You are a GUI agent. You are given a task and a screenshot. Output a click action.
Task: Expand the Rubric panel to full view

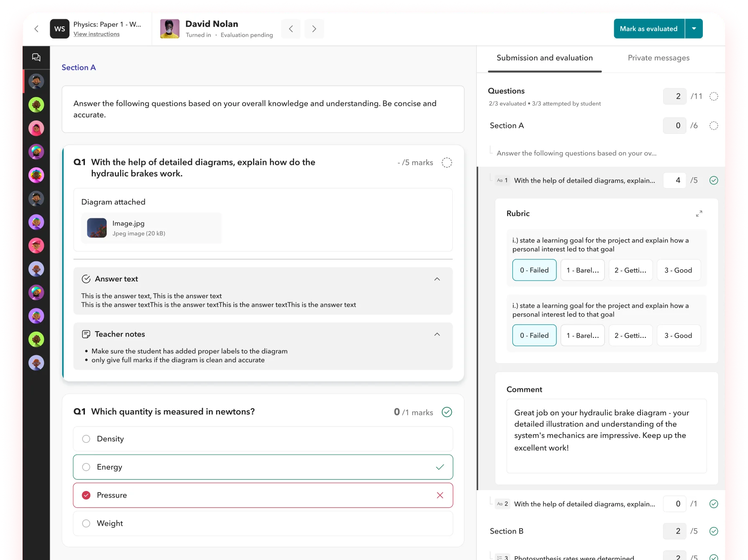699,213
